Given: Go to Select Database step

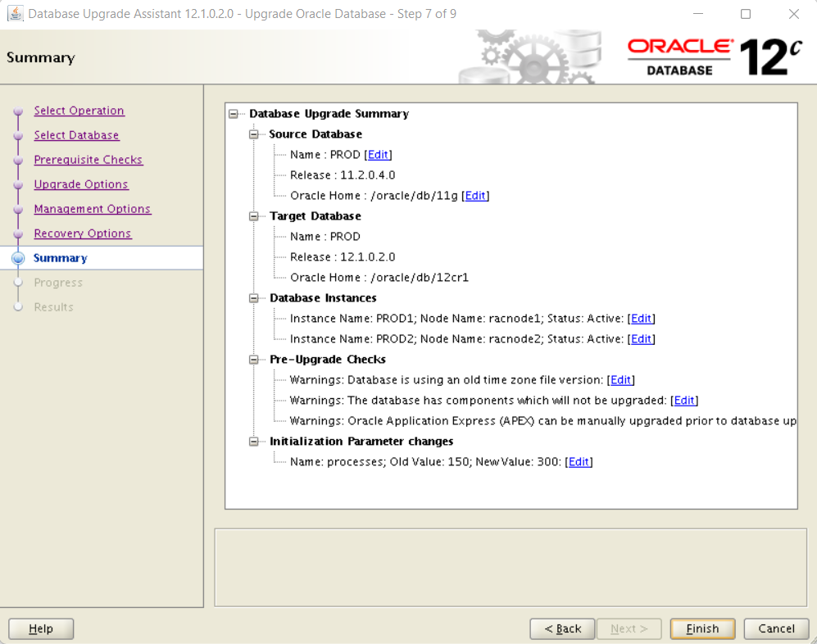Looking at the screenshot, I should (76, 135).
